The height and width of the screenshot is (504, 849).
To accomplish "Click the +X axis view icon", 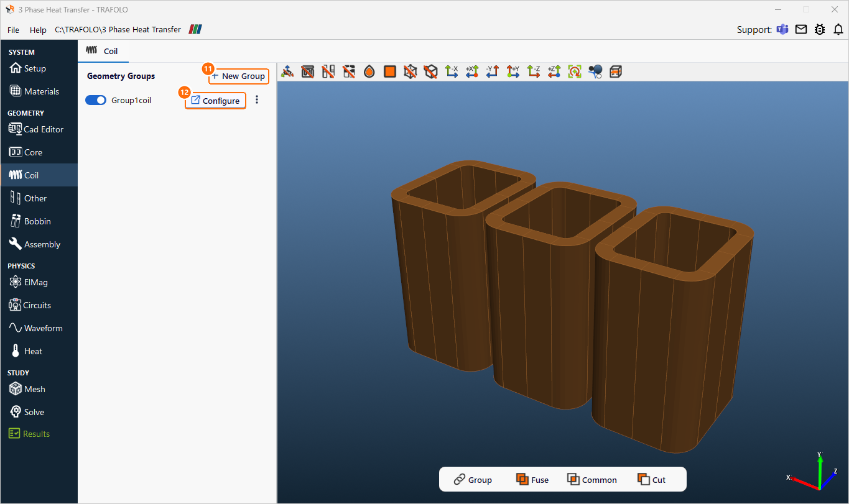I will click(x=472, y=71).
